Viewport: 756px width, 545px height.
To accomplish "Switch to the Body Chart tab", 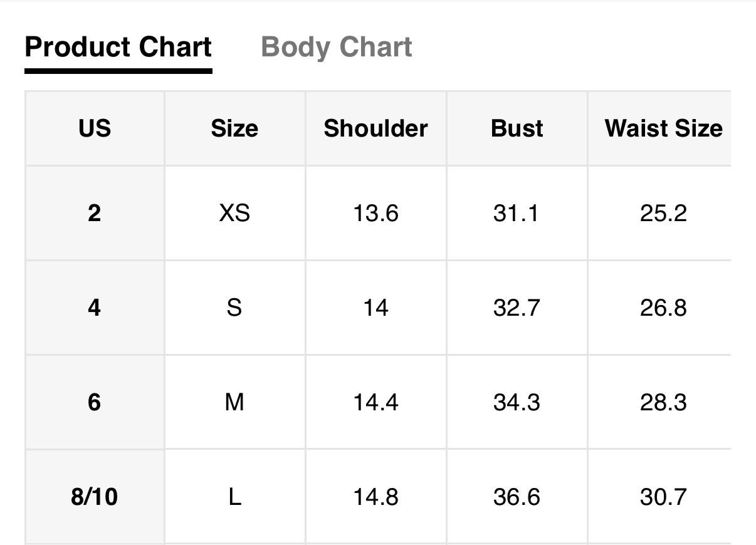I will point(337,48).
